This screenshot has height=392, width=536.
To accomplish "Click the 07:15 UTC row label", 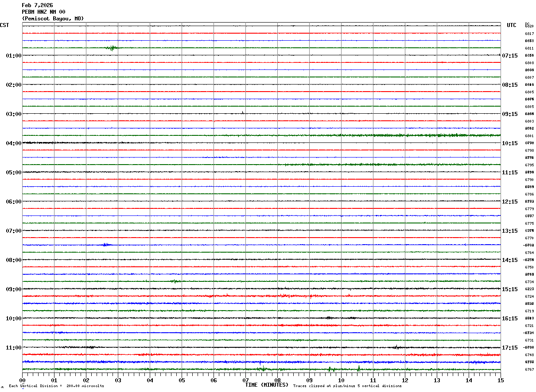I will pyautogui.click(x=510, y=56).
